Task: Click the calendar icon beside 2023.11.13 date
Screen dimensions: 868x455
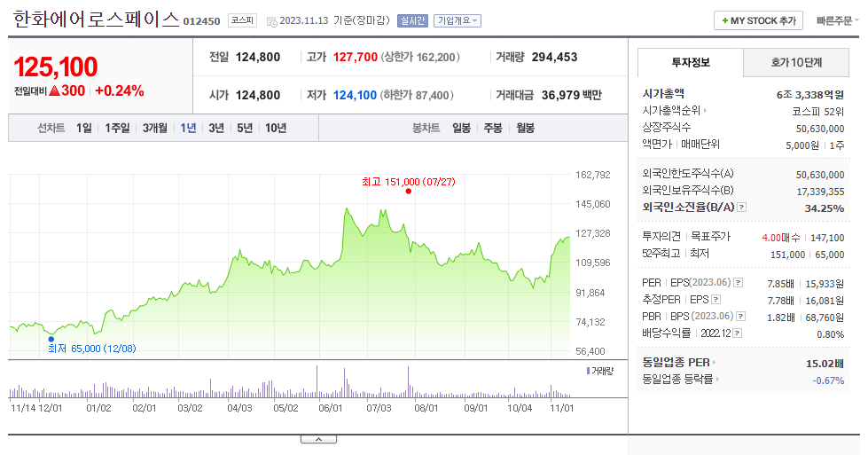Action: click(x=271, y=21)
